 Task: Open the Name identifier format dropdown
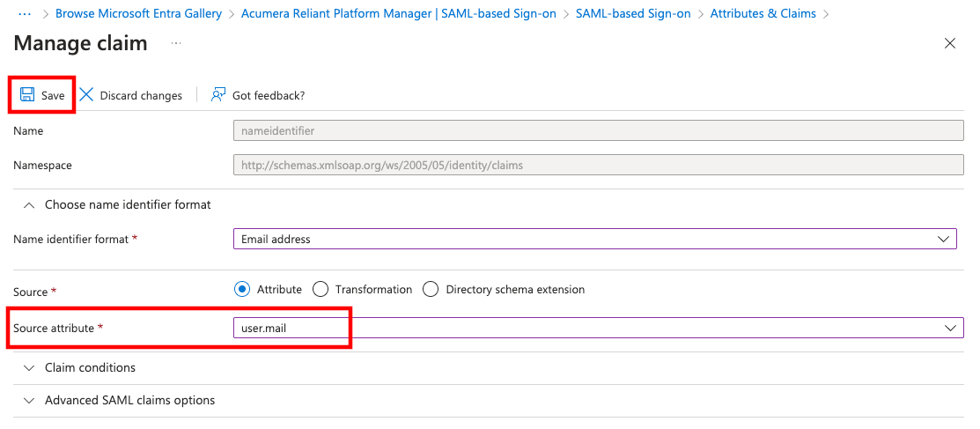pyautogui.click(x=595, y=239)
